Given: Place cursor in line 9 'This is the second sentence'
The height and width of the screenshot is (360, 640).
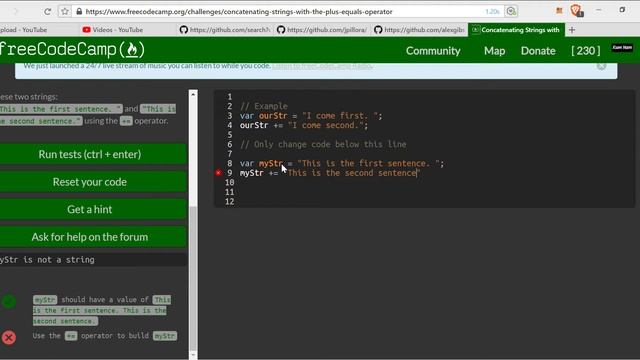Looking at the screenshot, I should [x=352, y=173].
